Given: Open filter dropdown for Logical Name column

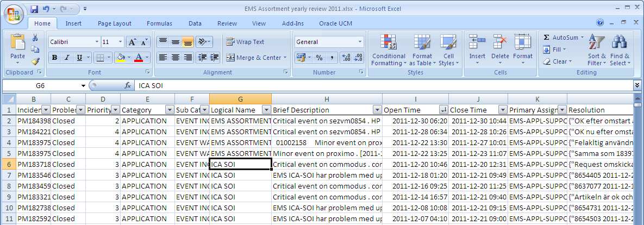Looking at the screenshot, I should pyautogui.click(x=266, y=110).
